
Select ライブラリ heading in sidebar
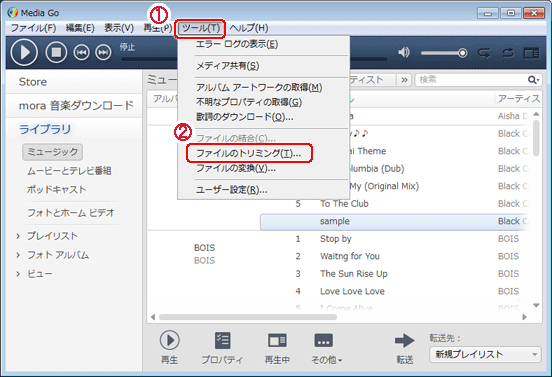coord(45,129)
